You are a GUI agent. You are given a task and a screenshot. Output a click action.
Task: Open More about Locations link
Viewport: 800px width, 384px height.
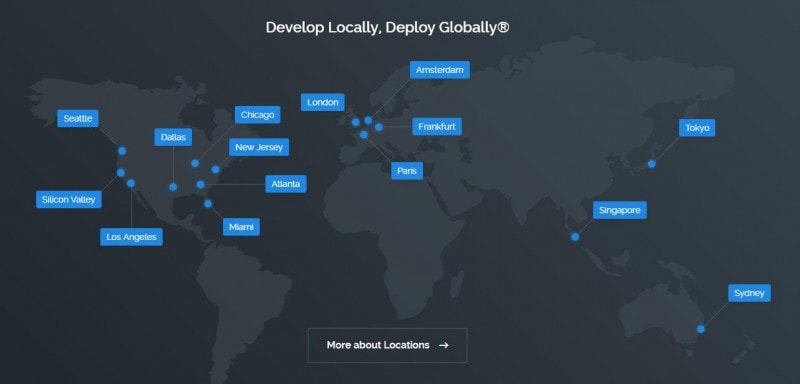(387, 345)
